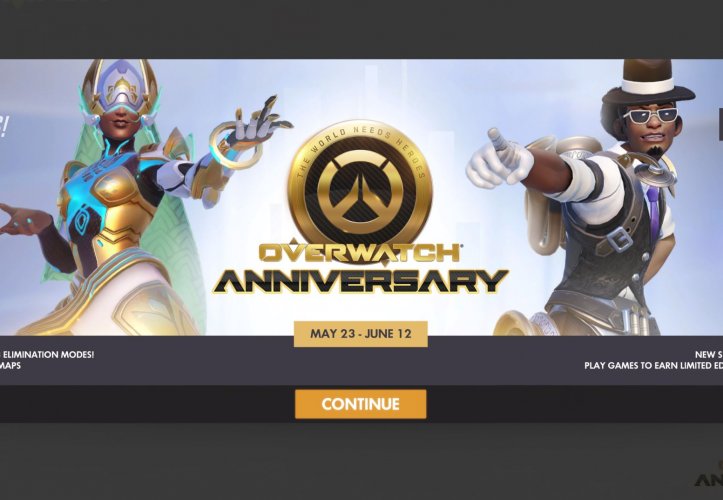Click the gold ring on Symmetra's raised hand
The width and height of the screenshot is (723, 500).
[x=235, y=145]
